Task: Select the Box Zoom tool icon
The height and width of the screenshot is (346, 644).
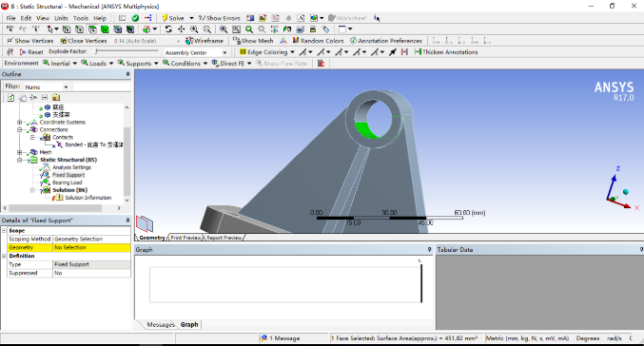Action: [x=207, y=29]
